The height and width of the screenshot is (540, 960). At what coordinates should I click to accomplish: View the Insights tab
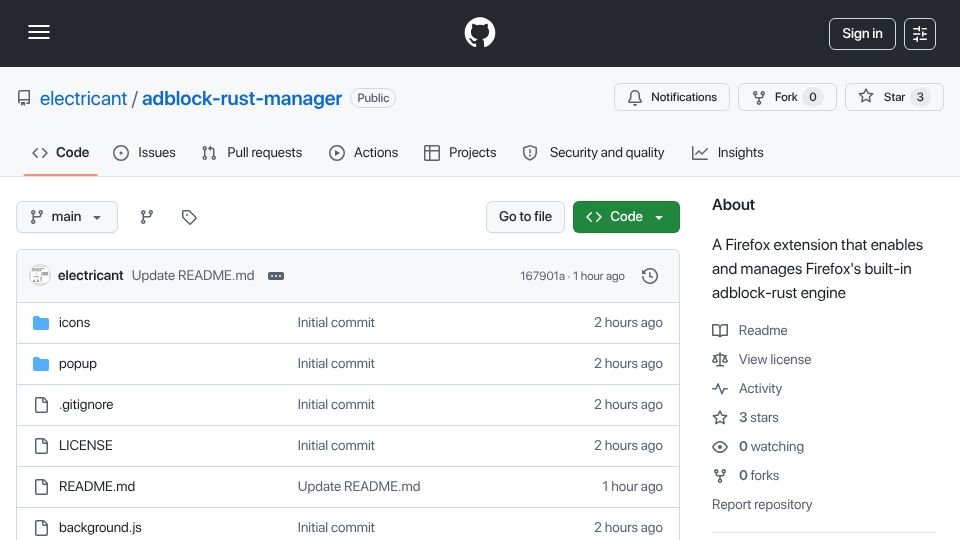727,152
